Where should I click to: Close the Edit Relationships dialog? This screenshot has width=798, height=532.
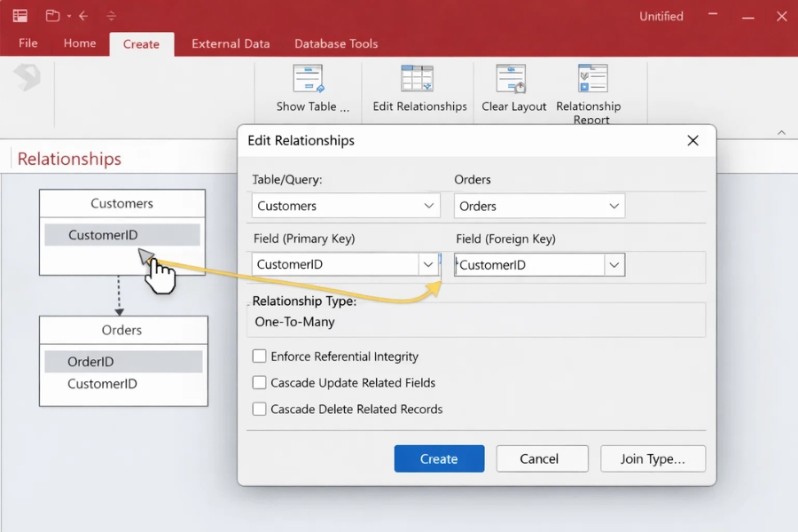tap(693, 141)
